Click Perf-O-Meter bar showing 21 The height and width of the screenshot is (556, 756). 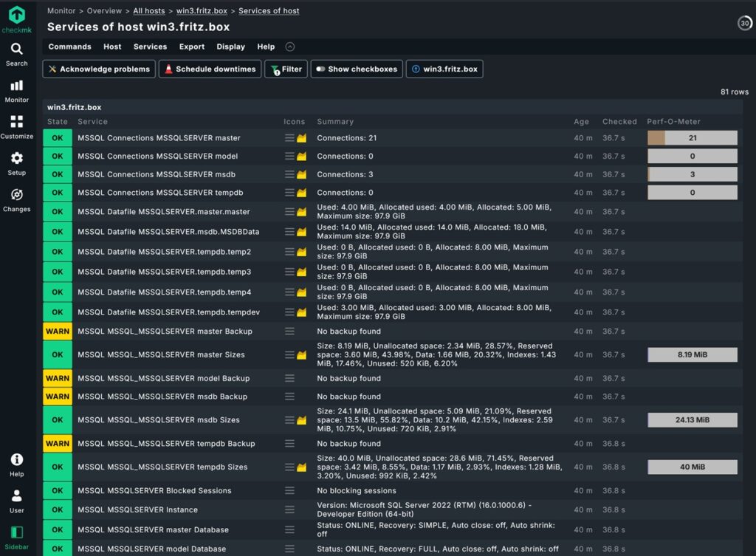tap(693, 138)
